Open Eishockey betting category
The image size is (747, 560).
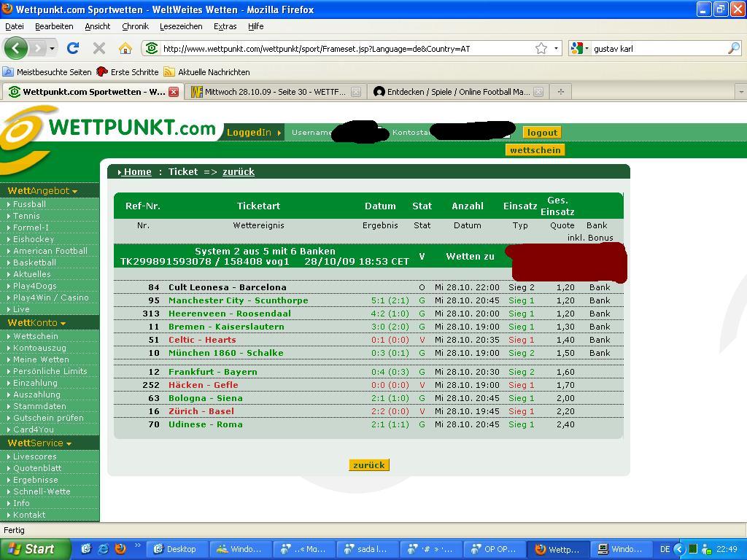34,239
